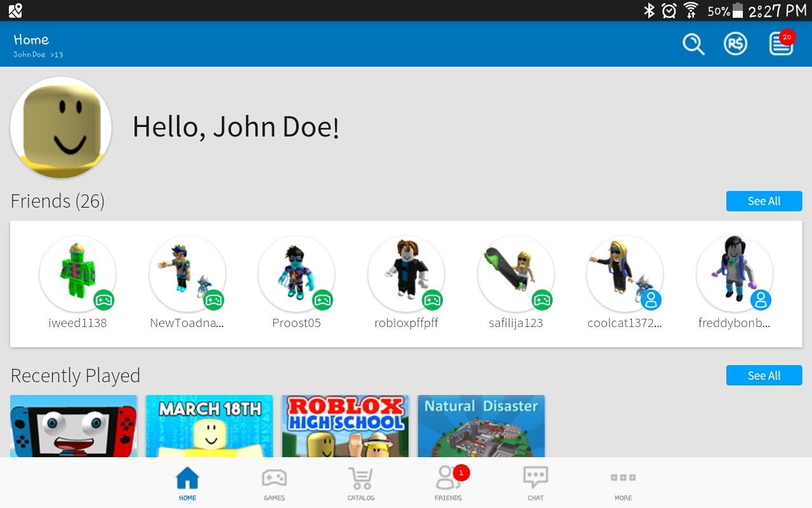Click the Hello, John Doe! greeting
This screenshot has height=508, width=812.
click(236, 127)
